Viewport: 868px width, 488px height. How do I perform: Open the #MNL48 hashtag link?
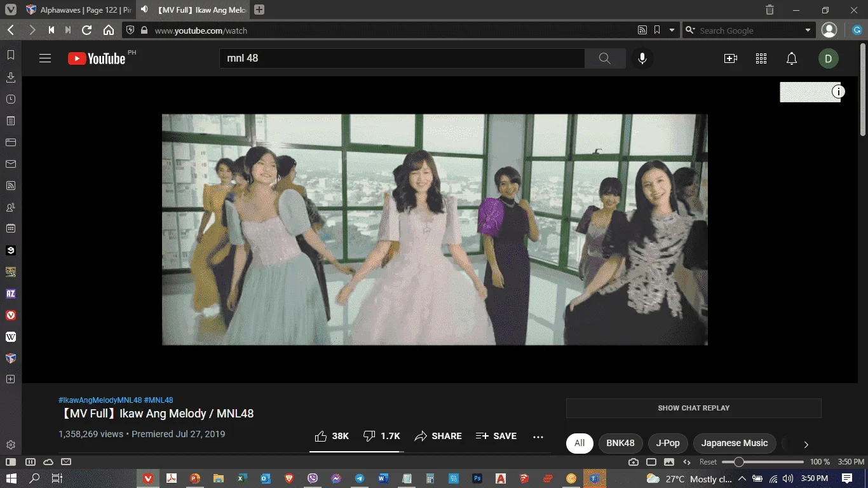159,400
